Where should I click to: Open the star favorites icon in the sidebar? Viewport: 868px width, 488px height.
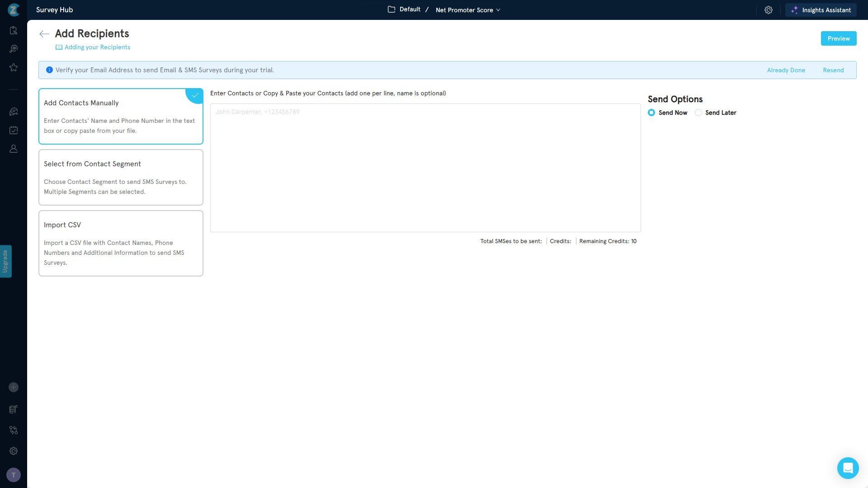(x=14, y=67)
